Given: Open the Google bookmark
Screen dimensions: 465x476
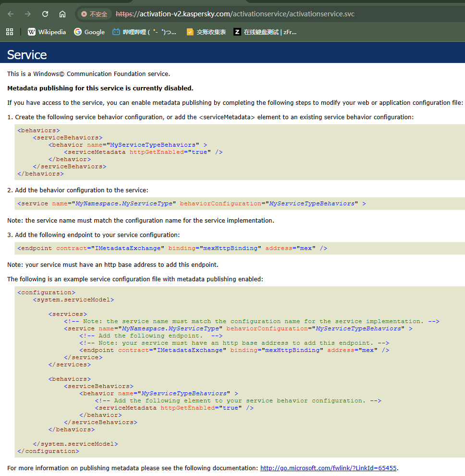Looking at the screenshot, I should (89, 32).
